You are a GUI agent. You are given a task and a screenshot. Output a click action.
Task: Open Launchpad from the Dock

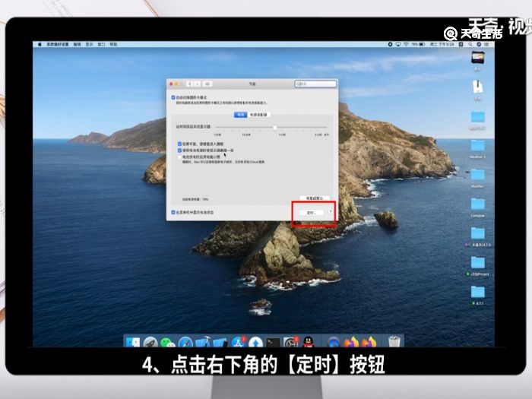150,342
